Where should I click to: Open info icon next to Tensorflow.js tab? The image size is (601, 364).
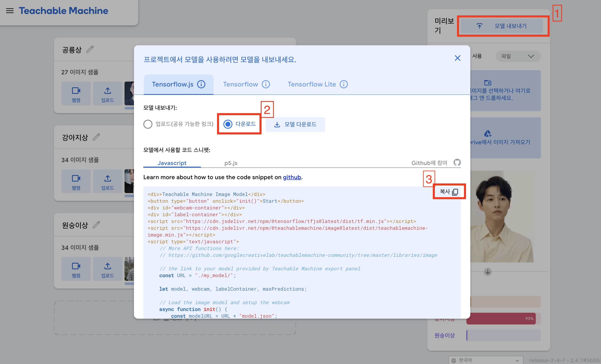201,84
